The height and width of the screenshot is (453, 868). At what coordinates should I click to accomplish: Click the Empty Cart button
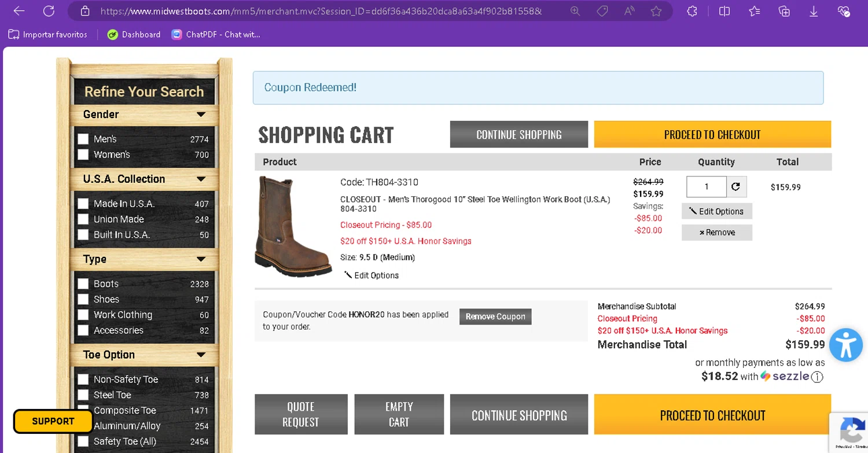(399, 415)
